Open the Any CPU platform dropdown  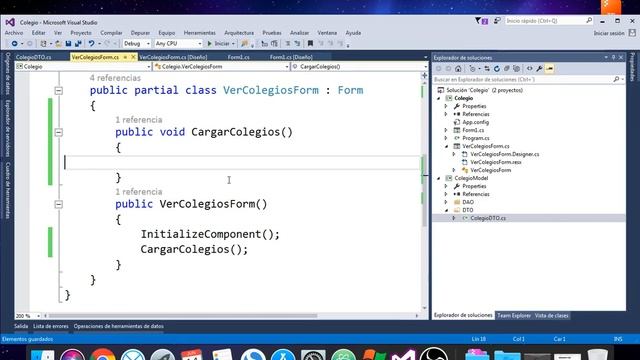click(200, 43)
